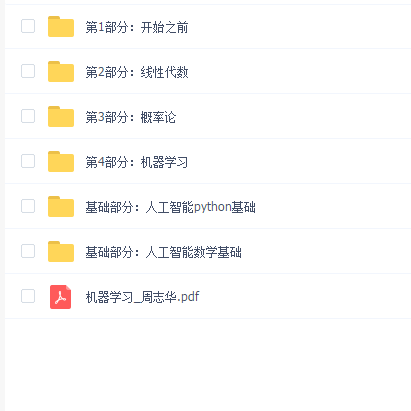
Task: Click the 第3部分:概率论 folder name
Action: pyautogui.click(x=131, y=117)
